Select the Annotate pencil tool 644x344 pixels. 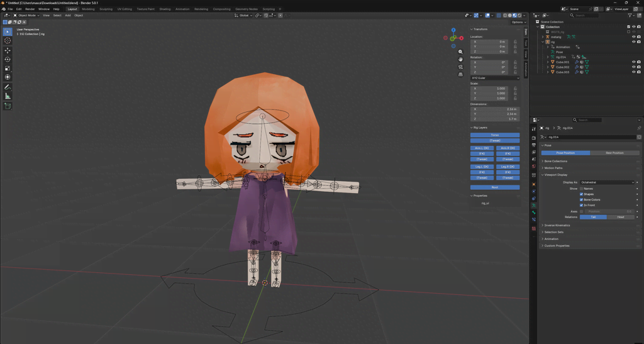click(x=8, y=87)
